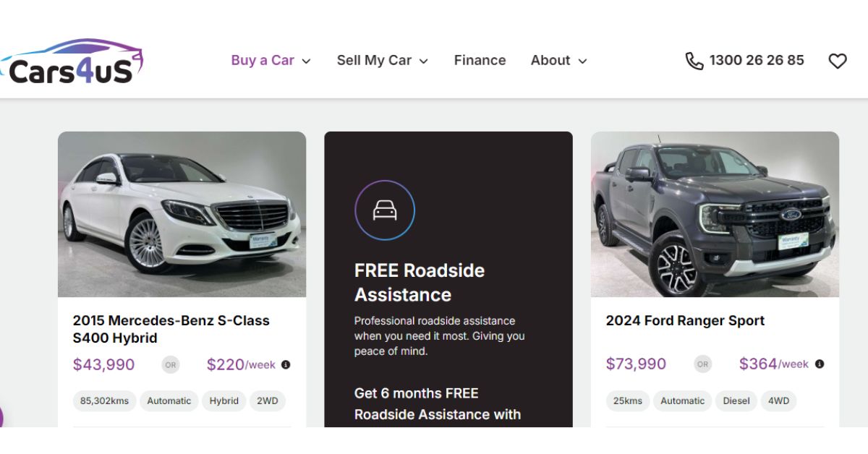Switch to the Buy a Car section
The height and width of the screenshot is (454, 868).
coord(263,60)
